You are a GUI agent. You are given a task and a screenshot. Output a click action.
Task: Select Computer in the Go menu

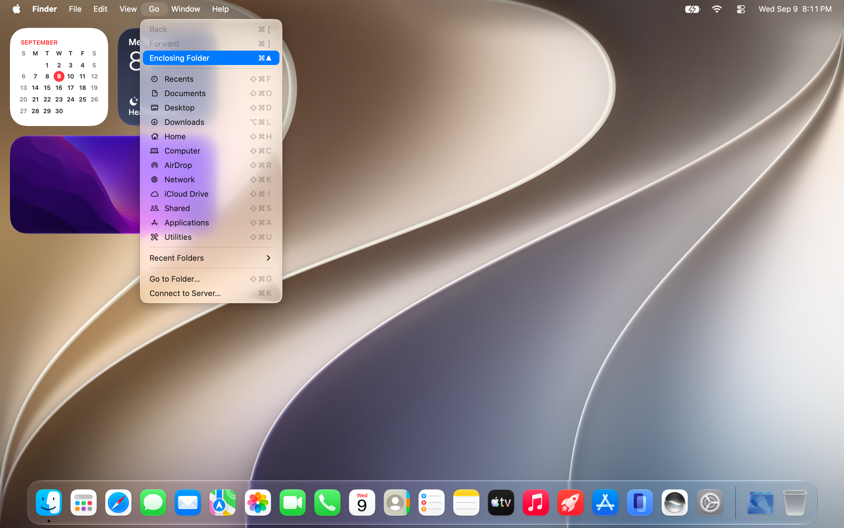[x=211, y=151]
